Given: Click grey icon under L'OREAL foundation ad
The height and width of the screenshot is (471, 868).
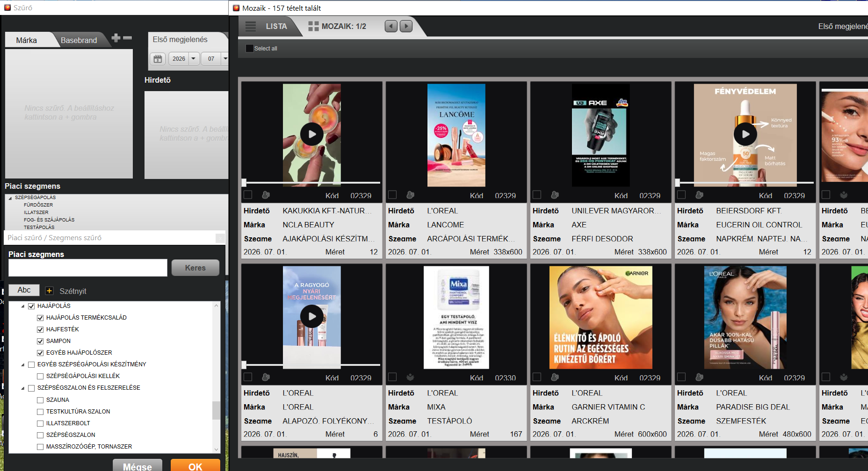Looking at the screenshot, I should pyautogui.click(x=266, y=377).
